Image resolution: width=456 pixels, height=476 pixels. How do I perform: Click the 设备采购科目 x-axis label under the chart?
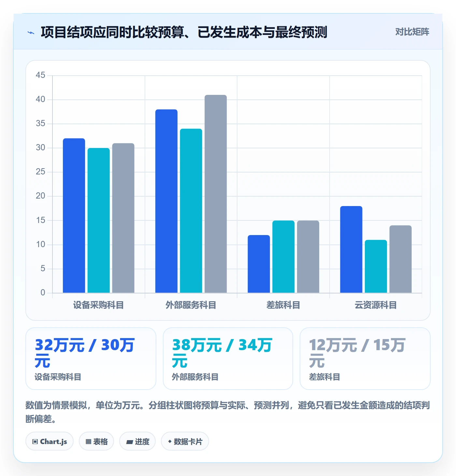[x=98, y=305]
